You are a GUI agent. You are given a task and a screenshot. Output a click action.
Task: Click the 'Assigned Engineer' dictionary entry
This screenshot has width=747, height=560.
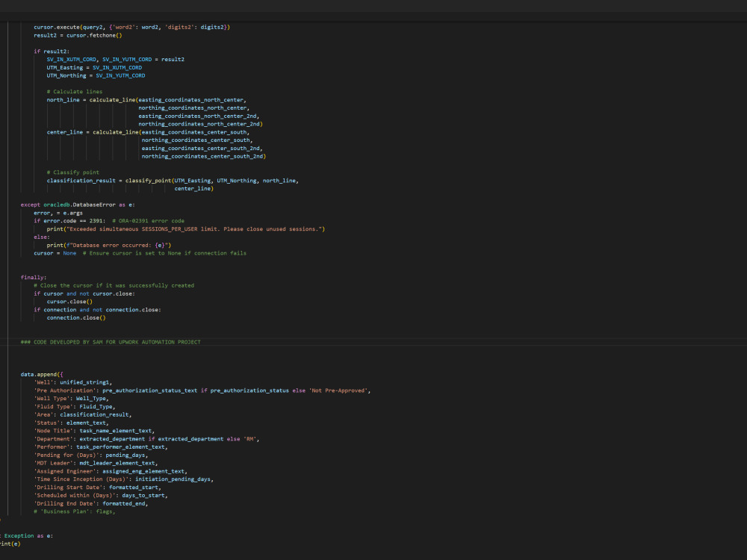point(111,471)
